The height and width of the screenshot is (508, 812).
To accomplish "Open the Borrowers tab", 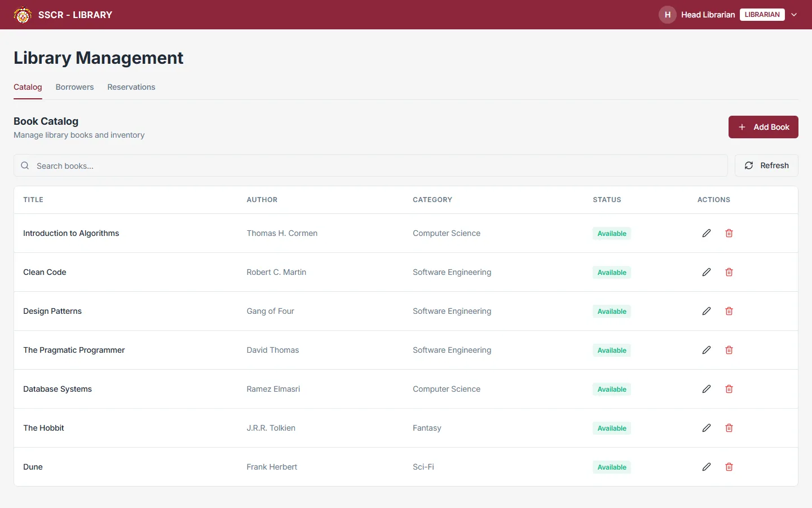I will [x=74, y=87].
